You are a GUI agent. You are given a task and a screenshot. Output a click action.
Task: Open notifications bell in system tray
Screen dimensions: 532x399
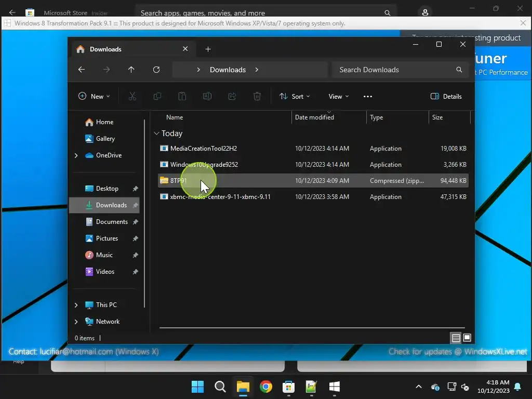tap(518, 387)
